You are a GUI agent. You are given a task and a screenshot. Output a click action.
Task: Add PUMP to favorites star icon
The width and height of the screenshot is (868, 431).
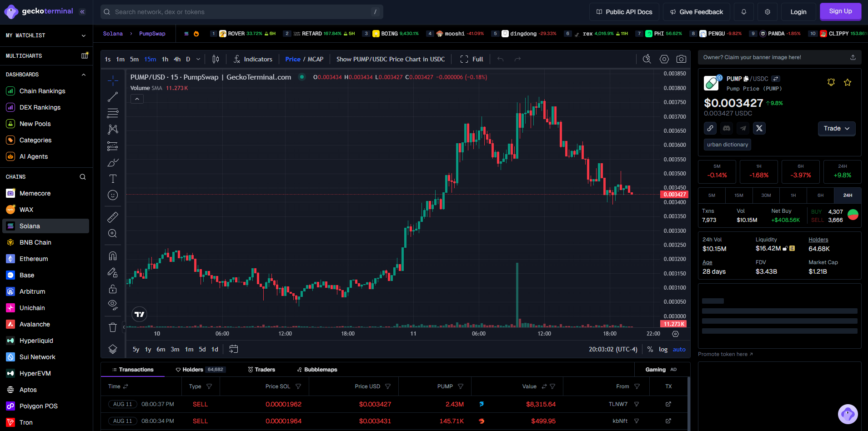(848, 82)
